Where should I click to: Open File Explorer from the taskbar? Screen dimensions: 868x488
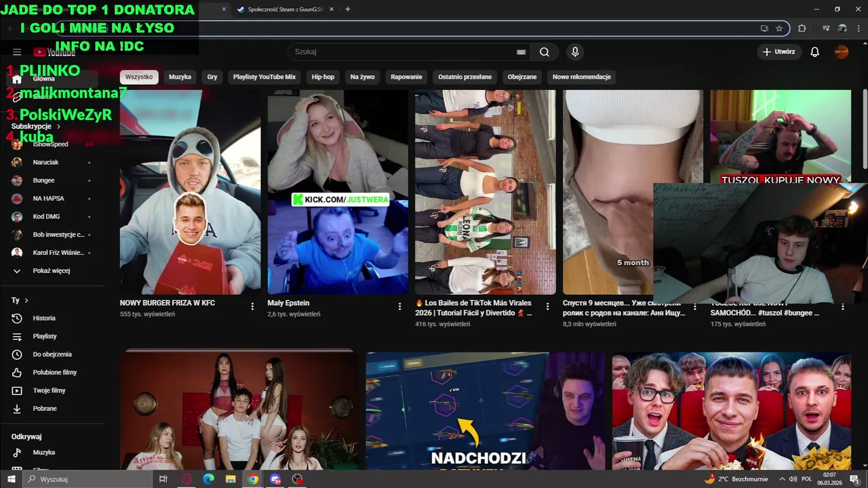point(231,479)
